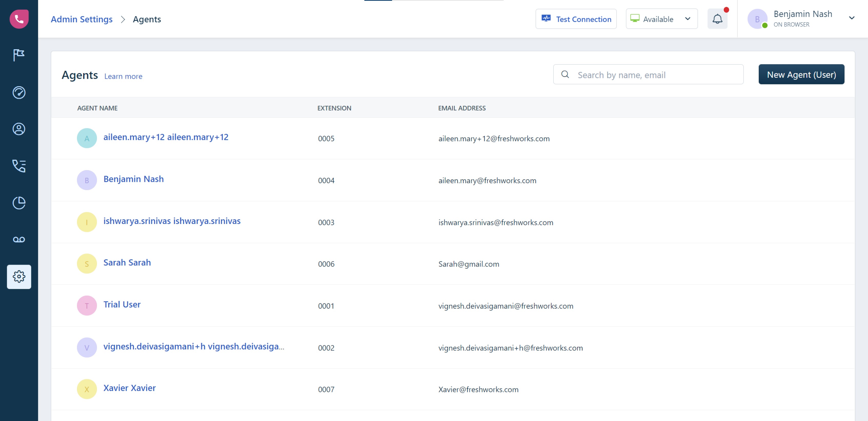Open the call logs phone-list icon
The image size is (868, 421).
[x=19, y=166]
